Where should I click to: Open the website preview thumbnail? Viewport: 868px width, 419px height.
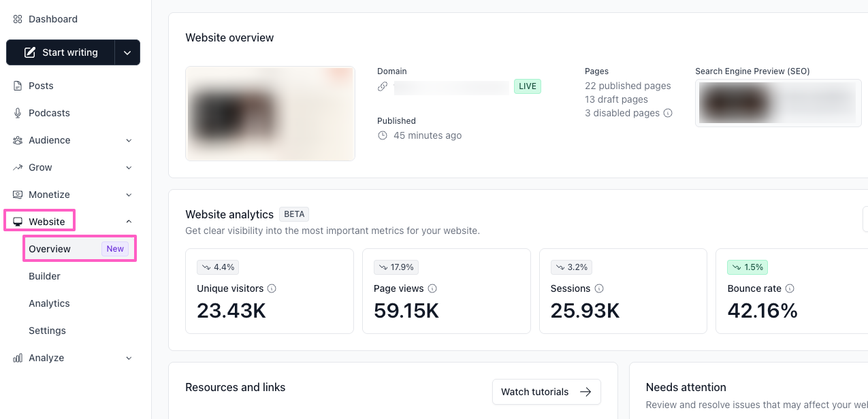tap(270, 114)
